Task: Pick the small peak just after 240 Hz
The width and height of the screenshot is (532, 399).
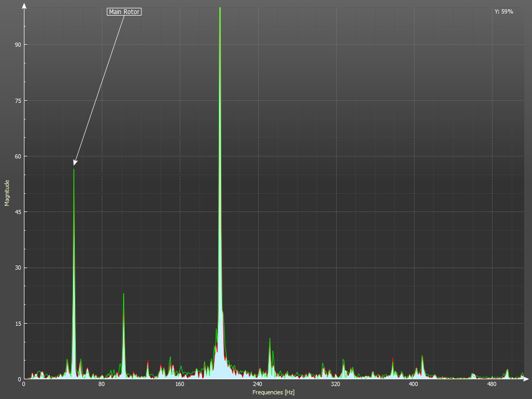Action: pos(270,339)
